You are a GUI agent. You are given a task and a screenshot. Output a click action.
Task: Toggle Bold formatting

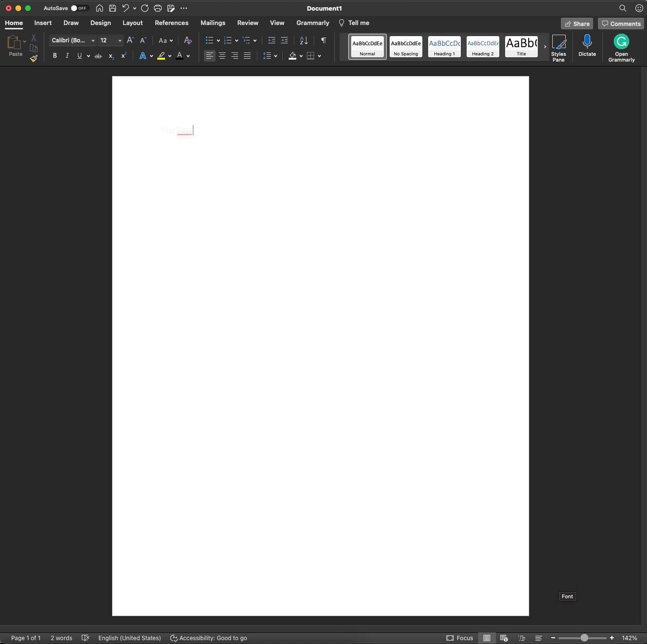[x=55, y=56]
